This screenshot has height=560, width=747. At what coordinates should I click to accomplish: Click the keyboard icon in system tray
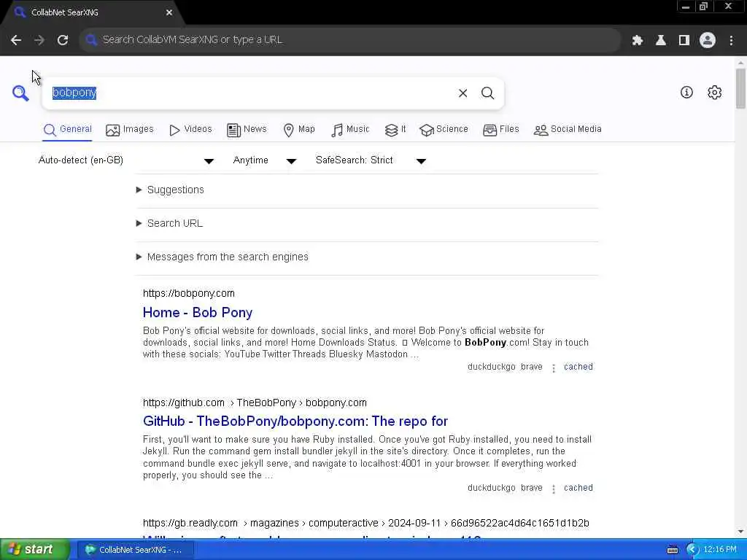(x=672, y=550)
